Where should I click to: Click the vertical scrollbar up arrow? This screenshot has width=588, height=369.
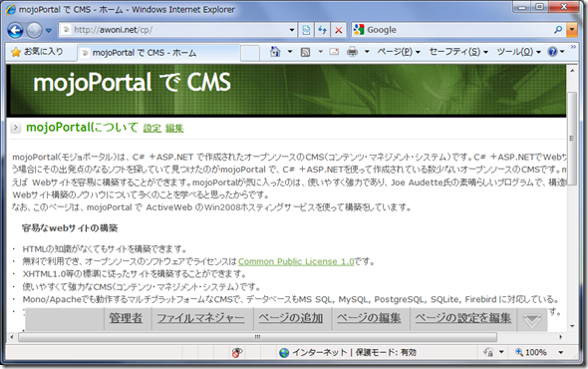572,71
